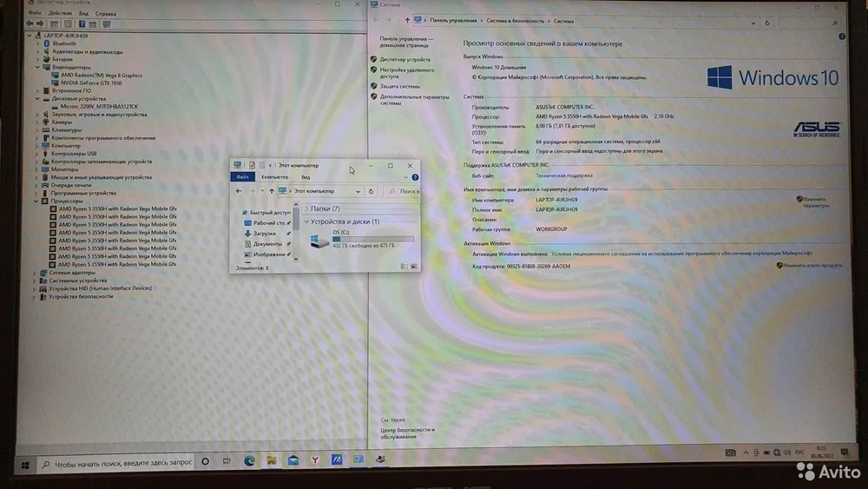Select Контроллеры USB category
Image resolution: width=868 pixels, height=489 pixels.
(74, 154)
